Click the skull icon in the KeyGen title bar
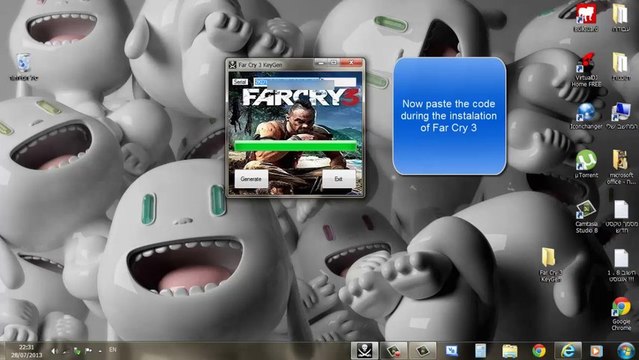This screenshot has height=360, width=639. 233,64
